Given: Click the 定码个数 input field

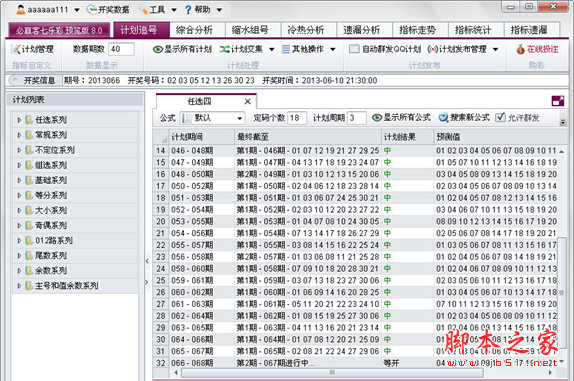Looking at the screenshot, I should point(297,118).
